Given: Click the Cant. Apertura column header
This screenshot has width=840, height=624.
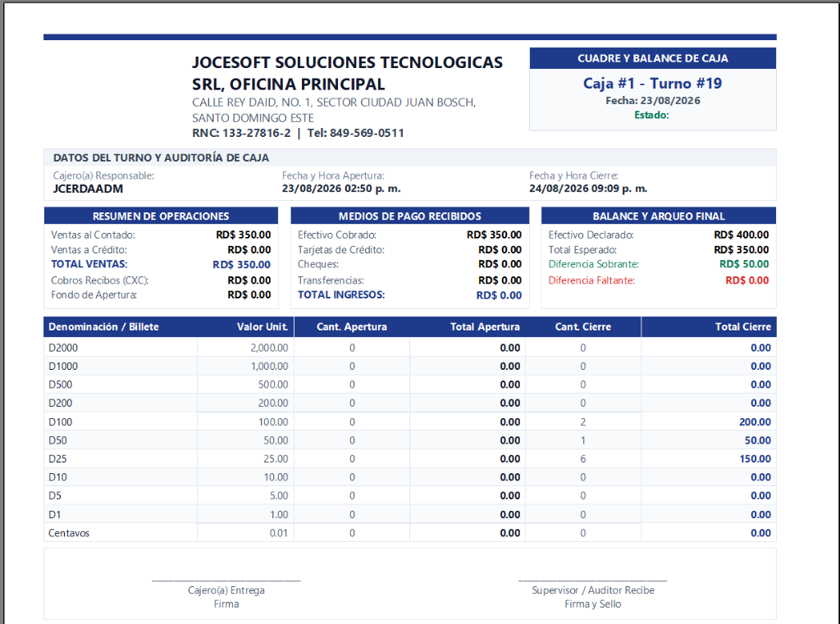Looking at the screenshot, I should tap(351, 326).
